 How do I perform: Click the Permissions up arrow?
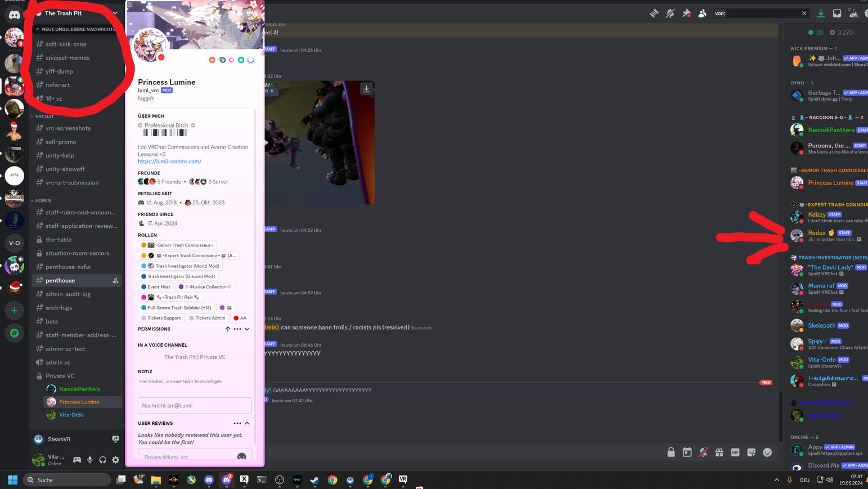tap(228, 329)
